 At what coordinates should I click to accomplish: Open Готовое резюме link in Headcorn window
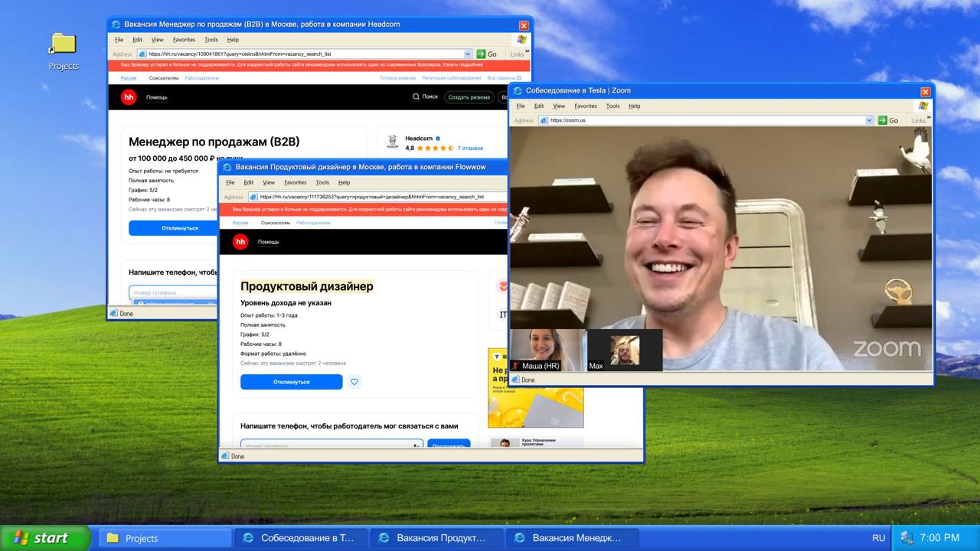point(397,78)
